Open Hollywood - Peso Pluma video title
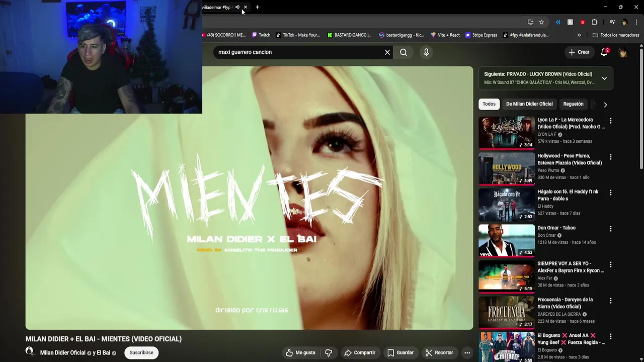Image resolution: width=644 pixels, height=362 pixels. 570,159
